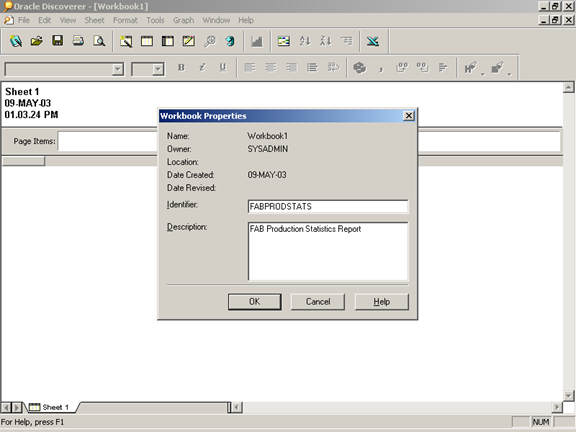Click the Page Items field
Image resolution: width=576 pixels, height=432 pixels.
309,141
